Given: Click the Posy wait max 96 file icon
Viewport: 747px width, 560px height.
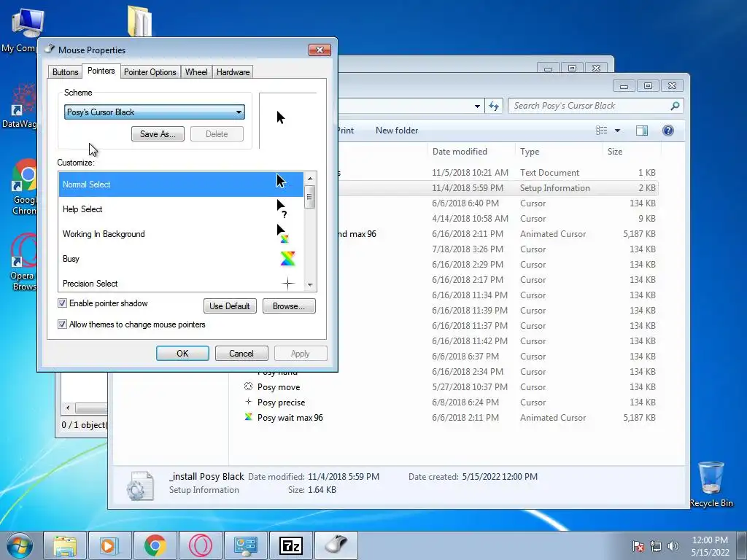Looking at the screenshot, I should point(248,416).
